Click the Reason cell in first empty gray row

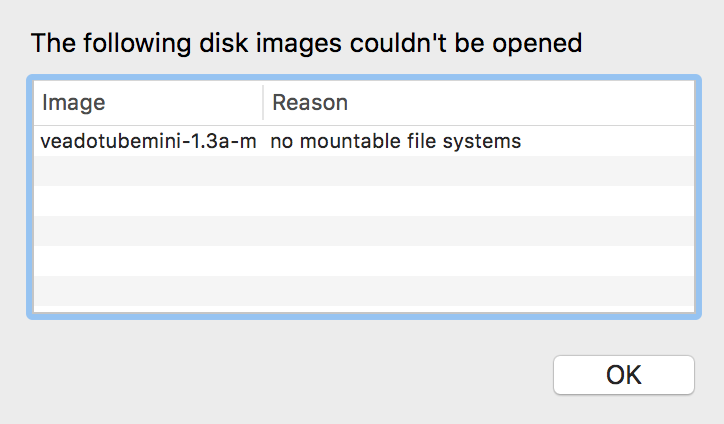[x=478, y=171]
